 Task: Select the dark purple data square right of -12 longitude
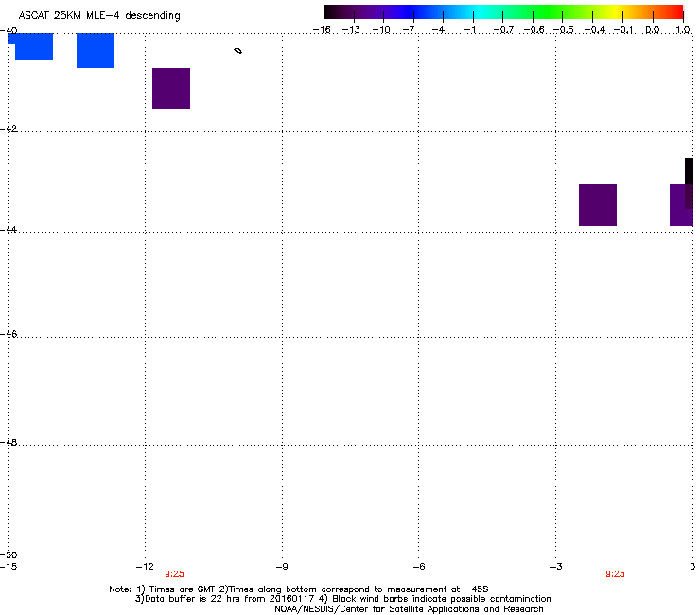171,88
